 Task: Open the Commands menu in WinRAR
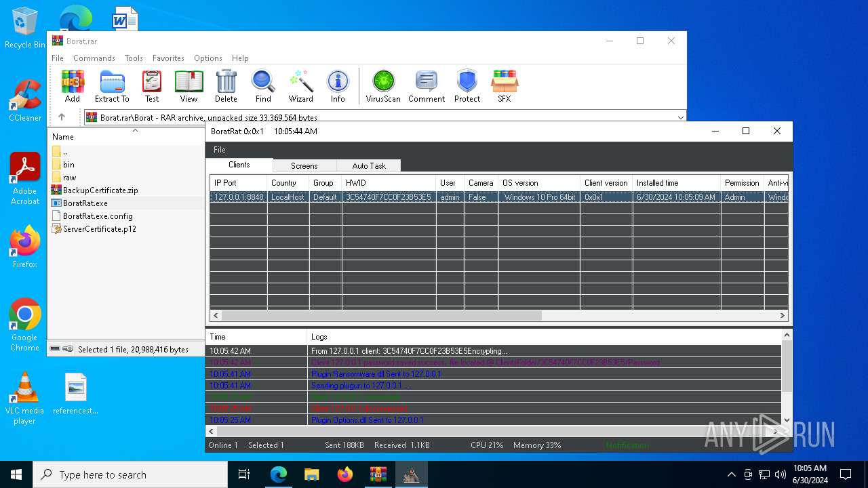[x=94, y=58]
